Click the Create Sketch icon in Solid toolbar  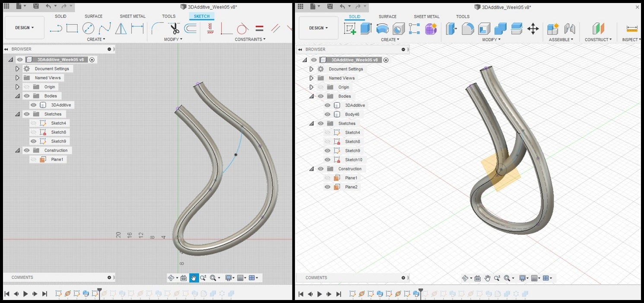pyautogui.click(x=349, y=29)
